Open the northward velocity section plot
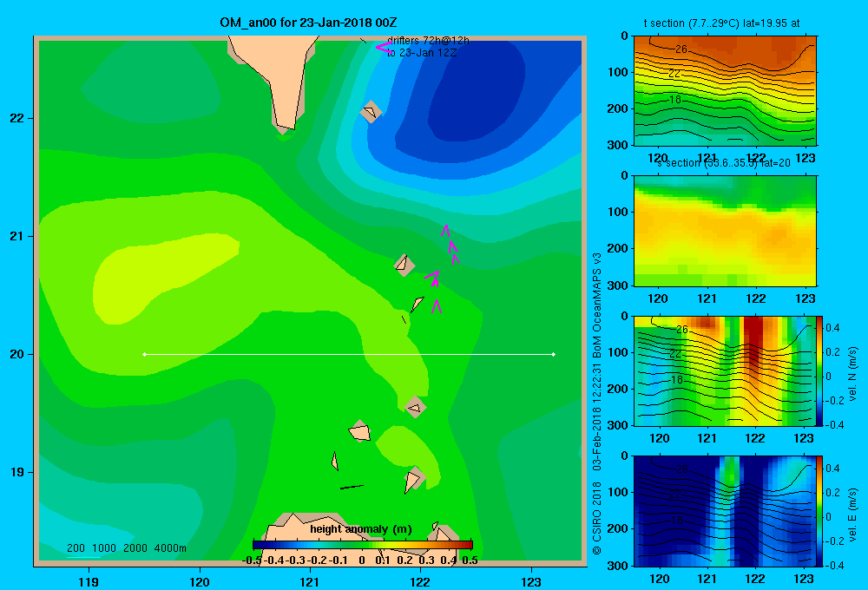868x590 pixels. pyautogui.click(x=725, y=370)
